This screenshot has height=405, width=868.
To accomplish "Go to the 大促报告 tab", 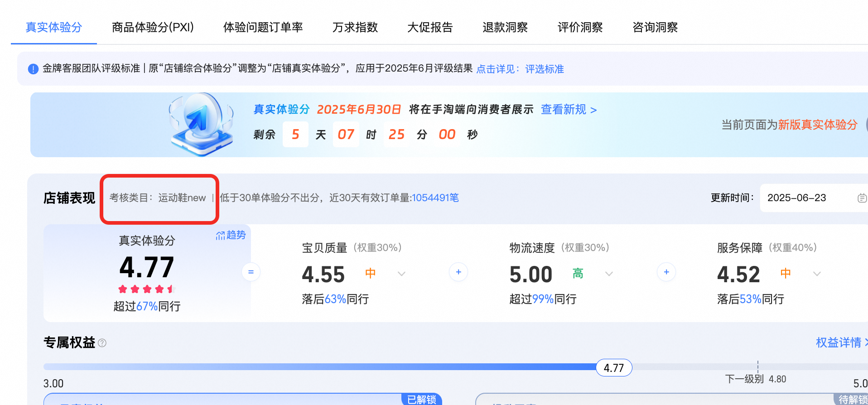I will click(430, 27).
